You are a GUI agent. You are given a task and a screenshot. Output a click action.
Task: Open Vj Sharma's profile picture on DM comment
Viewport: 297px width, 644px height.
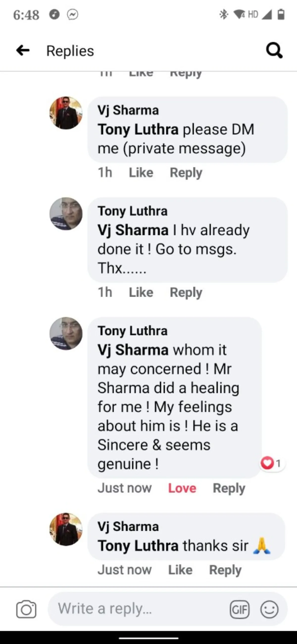(66, 113)
